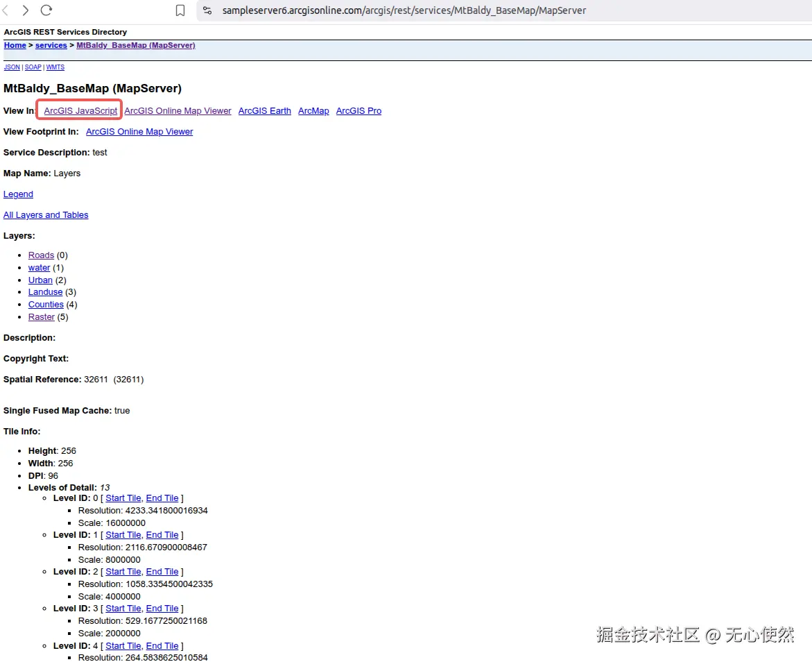
Task: Open Start Tile for Level ID 0
Action: [123, 498]
